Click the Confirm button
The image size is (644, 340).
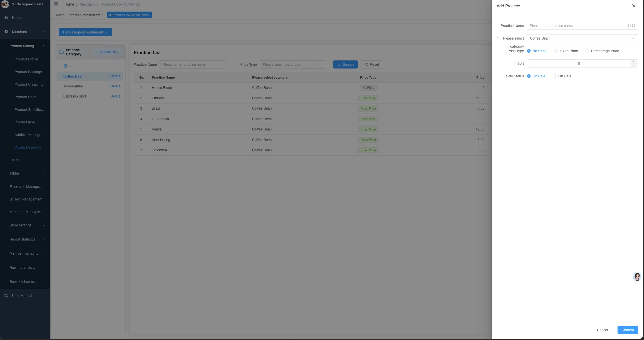[x=628, y=330]
